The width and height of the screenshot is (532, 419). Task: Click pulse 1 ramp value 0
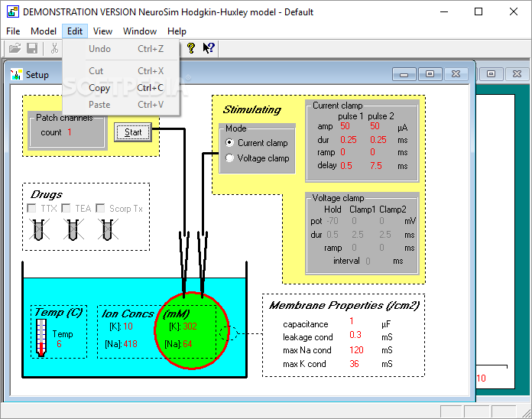(x=342, y=152)
